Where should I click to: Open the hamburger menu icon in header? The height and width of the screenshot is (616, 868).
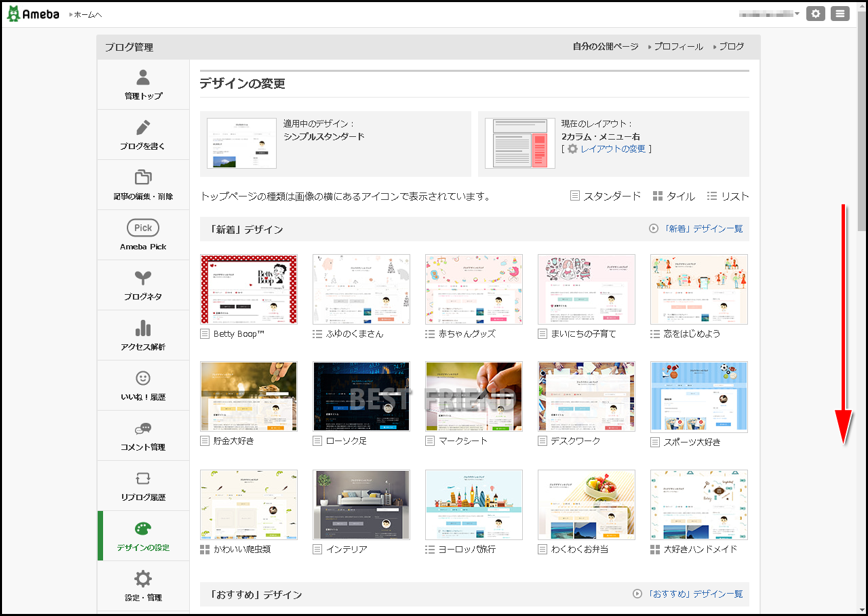(840, 14)
